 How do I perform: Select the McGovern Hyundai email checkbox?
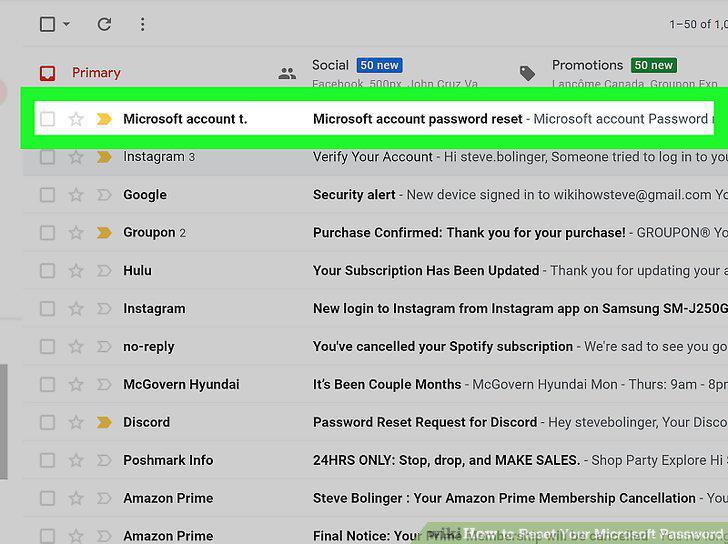47,384
